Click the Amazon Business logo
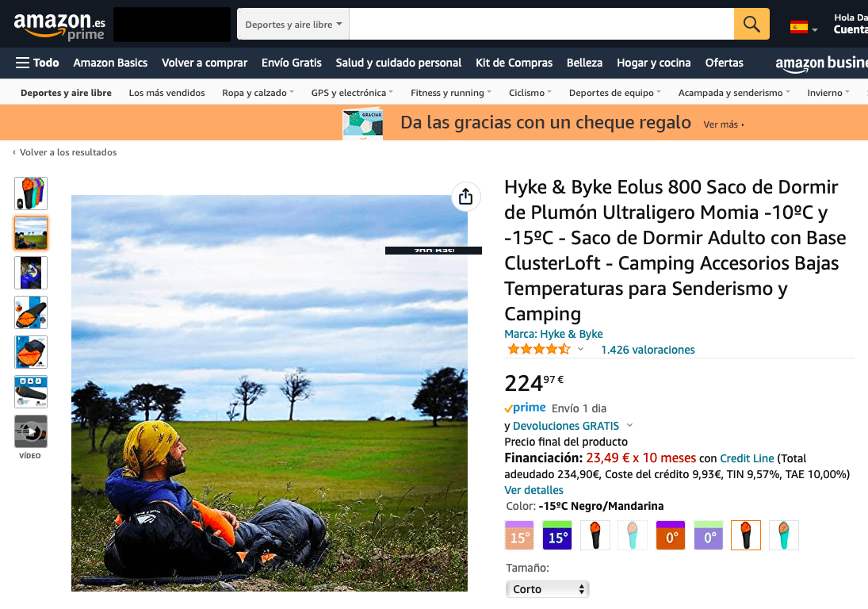This screenshot has height=609, width=868. 821,63
